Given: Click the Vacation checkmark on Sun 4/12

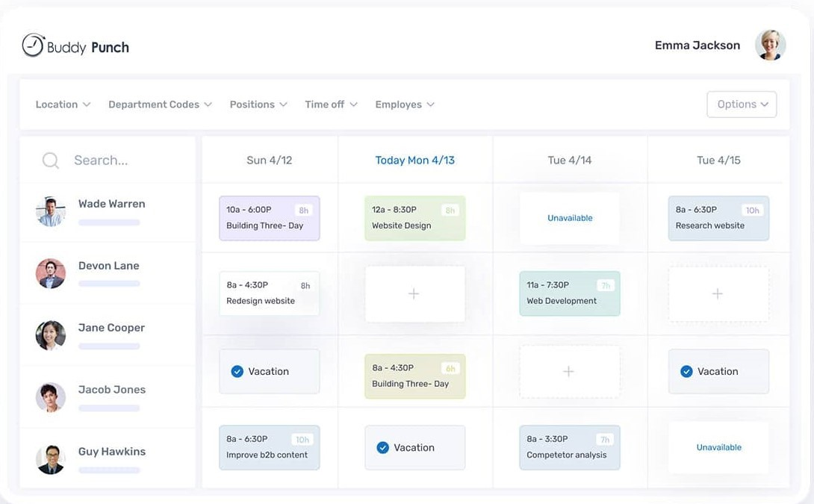Looking at the screenshot, I should pos(237,371).
